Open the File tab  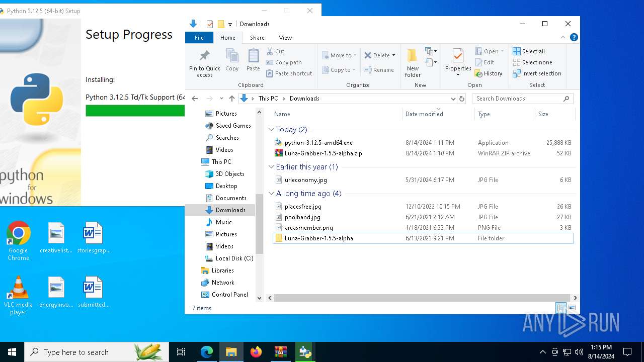[x=199, y=38]
